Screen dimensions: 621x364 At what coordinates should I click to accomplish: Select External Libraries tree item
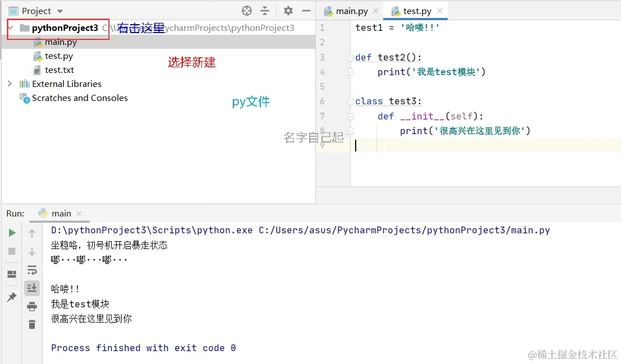[67, 84]
